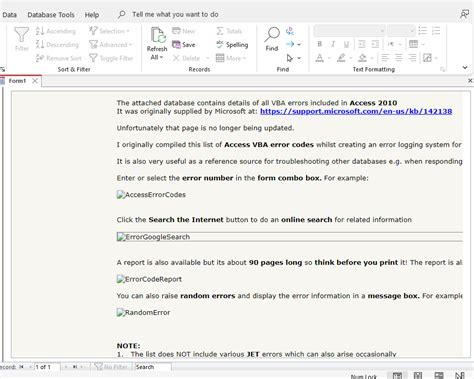Click the decrease indent icon
The height and width of the screenshot is (379, 474).
click(x=362, y=44)
